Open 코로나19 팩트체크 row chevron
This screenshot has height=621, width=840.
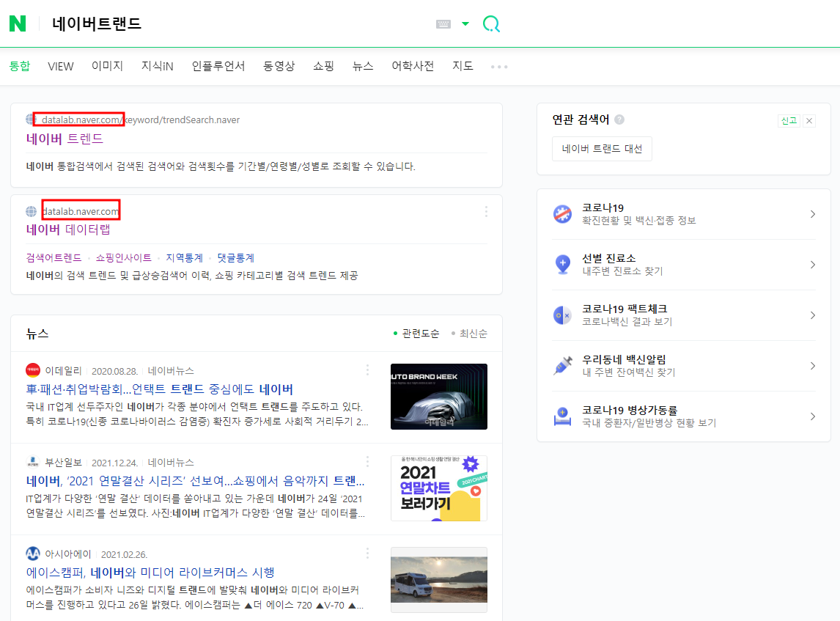click(813, 315)
